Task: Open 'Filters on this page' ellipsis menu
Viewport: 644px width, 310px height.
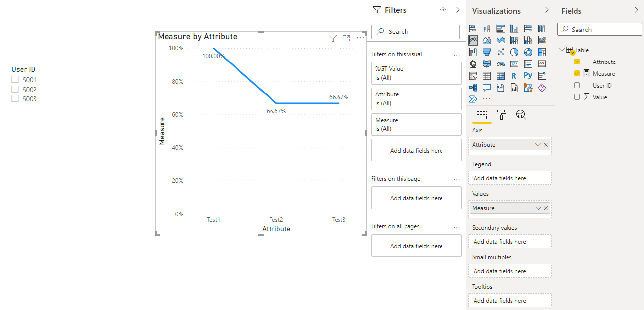Action: tap(457, 179)
